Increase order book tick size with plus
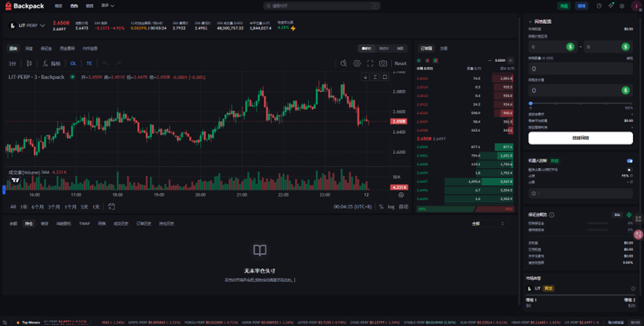The width and height of the screenshot is (644, 326). [510, 60]
